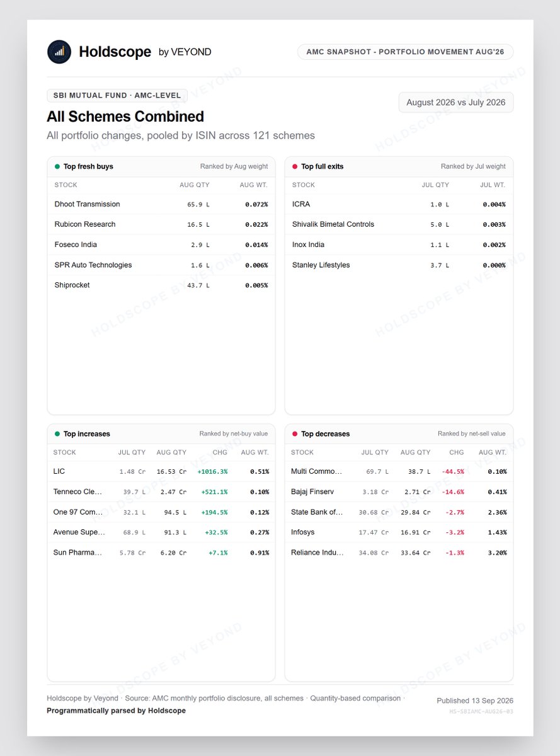Click the 65.9 L Aug quantity value
This screenshot has height=756, width=560.
198,205
